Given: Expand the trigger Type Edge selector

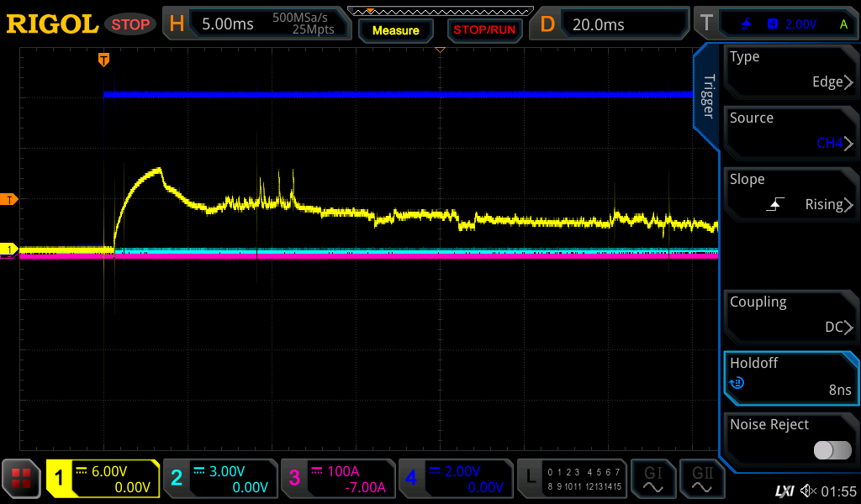Looking at the screenshot, I should click(x=790, y=71).
